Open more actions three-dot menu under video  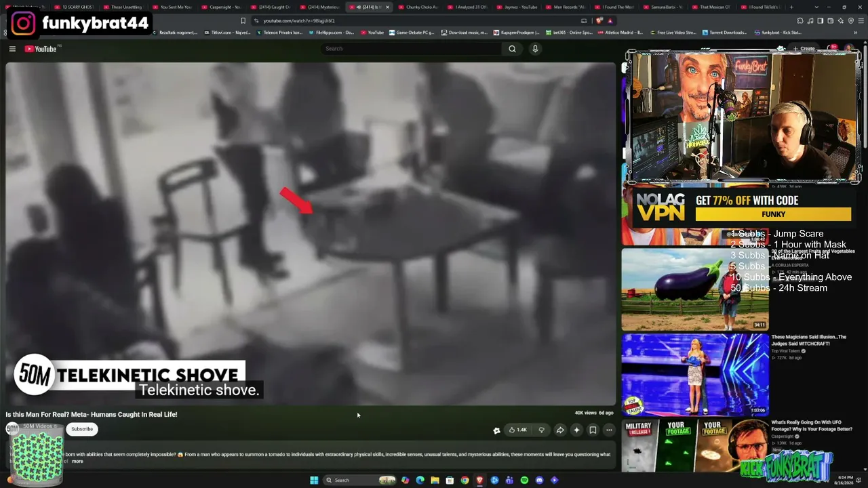pos(609,430)
